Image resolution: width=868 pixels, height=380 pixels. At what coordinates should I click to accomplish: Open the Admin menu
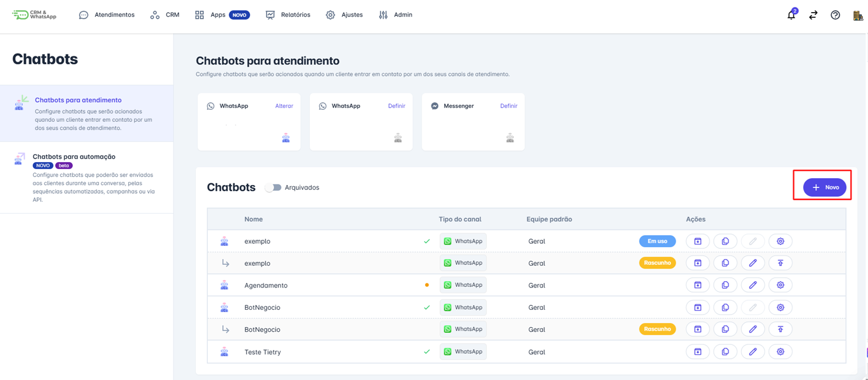tap(396, 14)
